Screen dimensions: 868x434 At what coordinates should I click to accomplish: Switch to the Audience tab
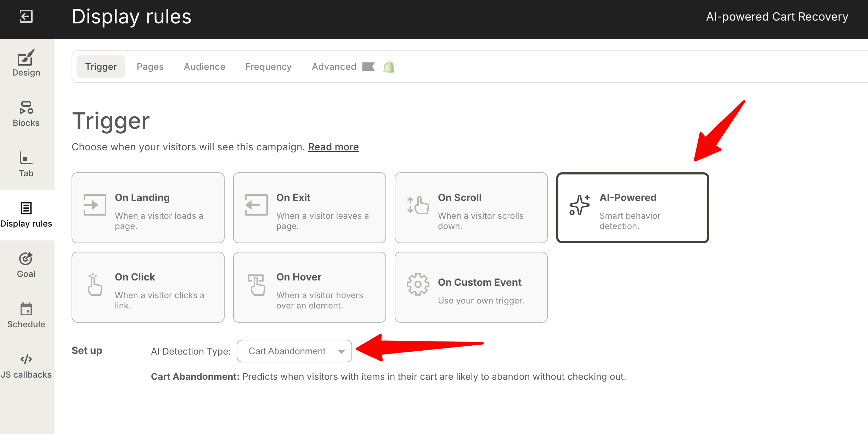click(x=204, y=67)
